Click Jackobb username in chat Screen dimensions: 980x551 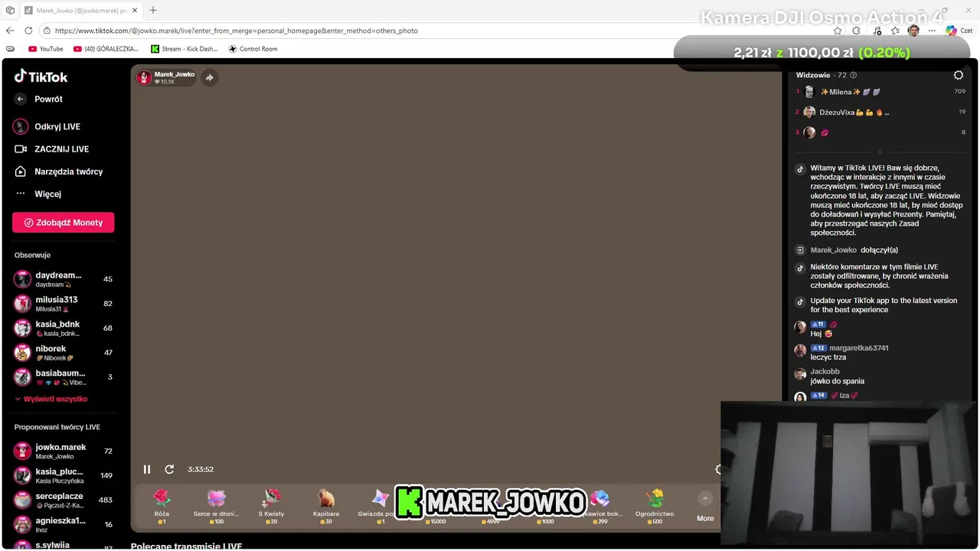(x=825, y=372)
